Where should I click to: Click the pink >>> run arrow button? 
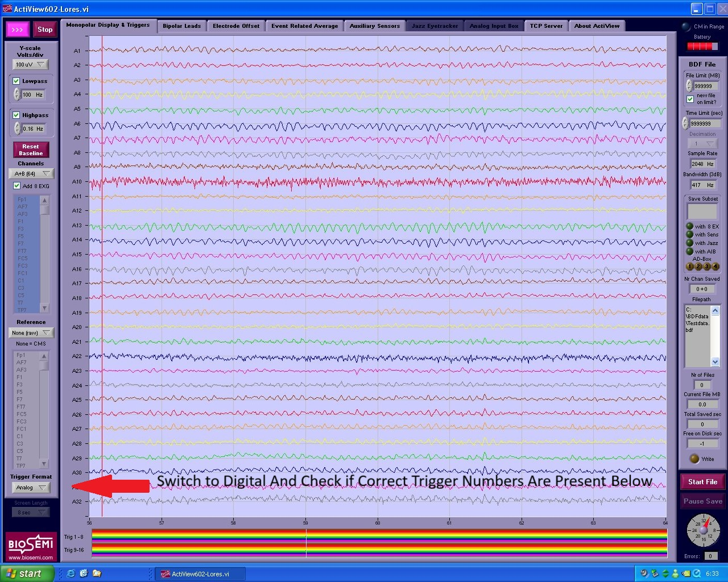pyautogui.click(x=18, y=30)
